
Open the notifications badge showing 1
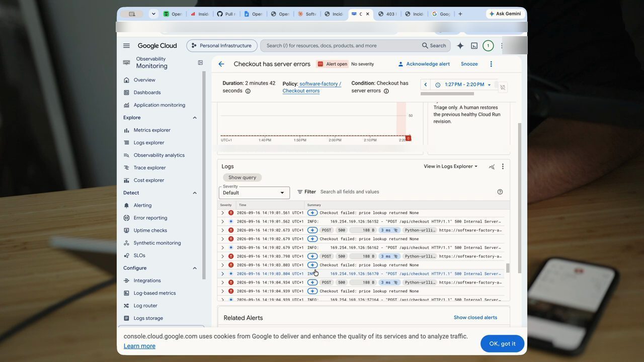[x=488, y=46]
